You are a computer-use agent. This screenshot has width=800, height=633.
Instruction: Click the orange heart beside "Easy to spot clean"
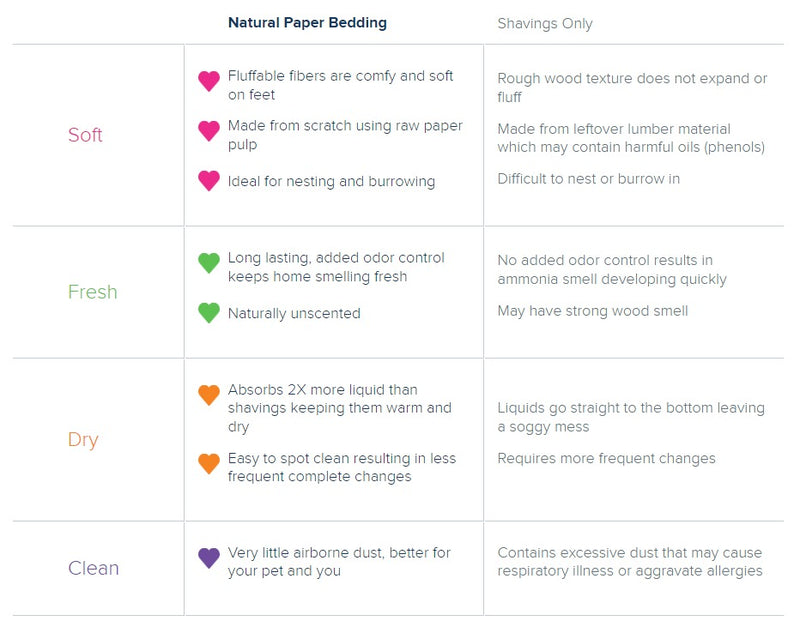pos(209,463)
